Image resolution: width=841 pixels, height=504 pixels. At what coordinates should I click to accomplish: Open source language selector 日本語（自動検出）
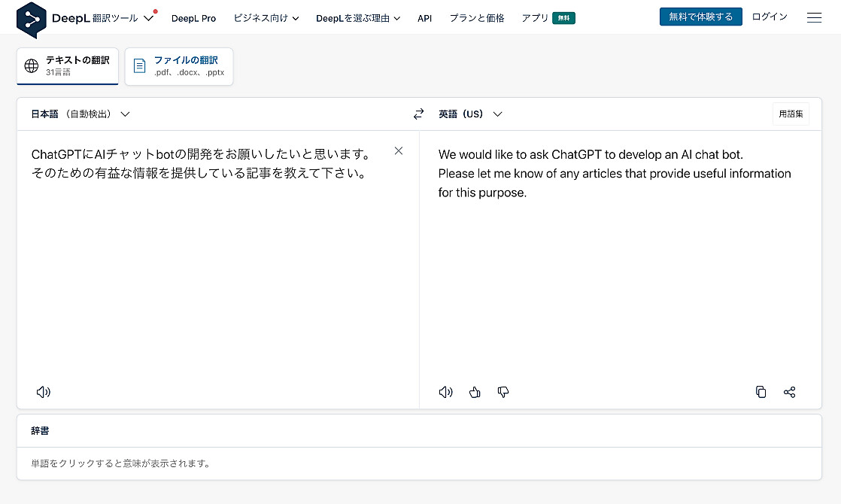[80, 114]
